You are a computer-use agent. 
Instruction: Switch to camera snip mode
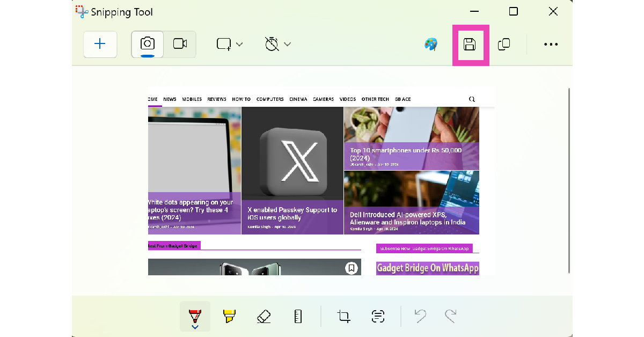148,44
